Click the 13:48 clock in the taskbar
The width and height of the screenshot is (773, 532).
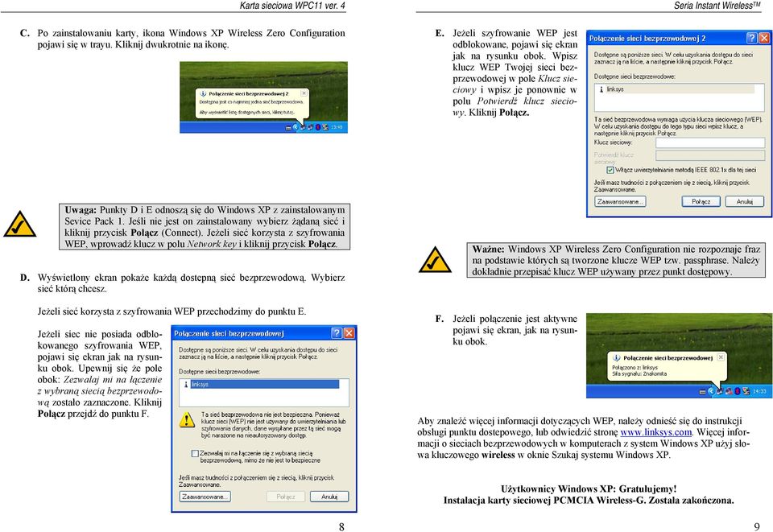tap(337, 127)
